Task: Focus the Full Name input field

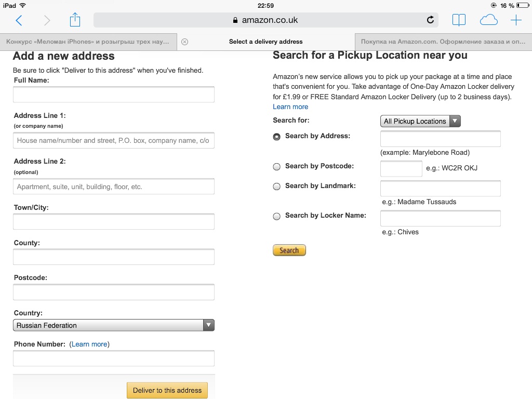Action: [114, 95]
